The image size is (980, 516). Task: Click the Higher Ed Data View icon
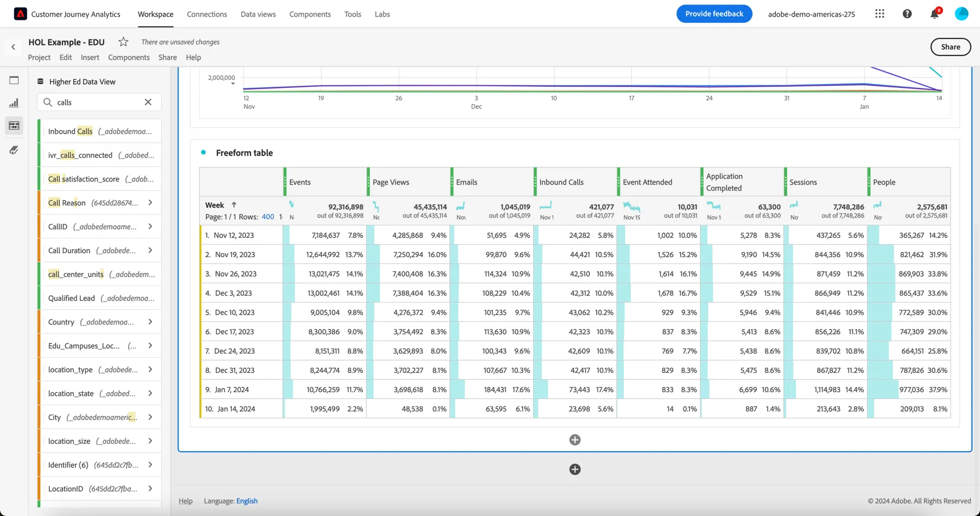tap(40, 81)
